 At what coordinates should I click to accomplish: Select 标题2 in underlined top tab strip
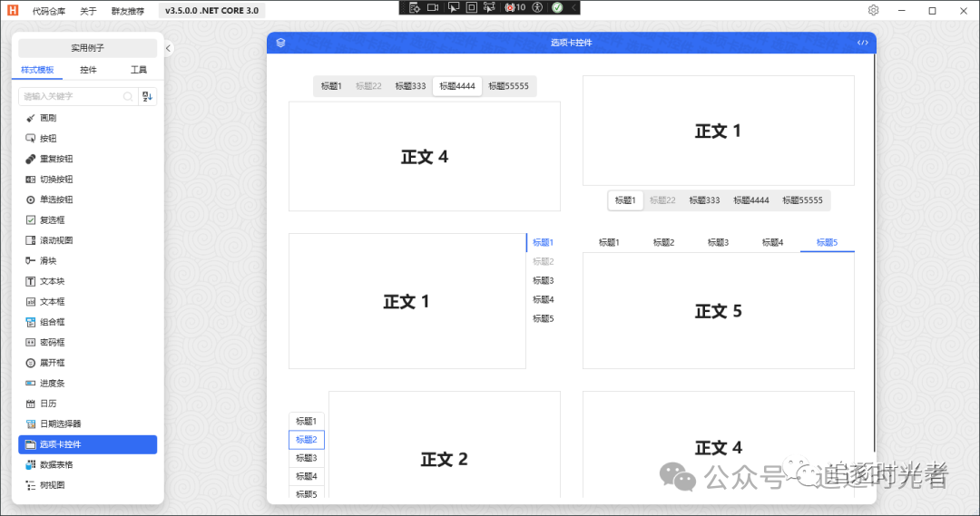point(663,242)
